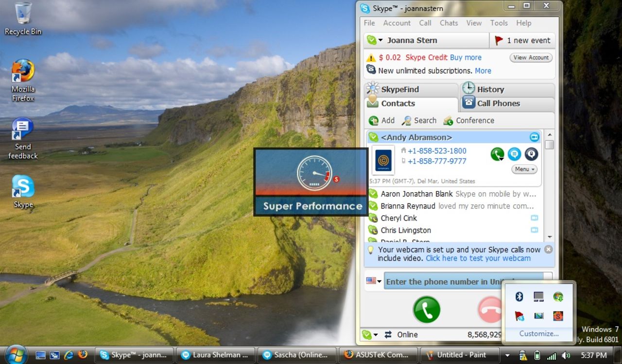Open the country flag selector dropdown
The image size is (622, 364).
coord(374,281)
